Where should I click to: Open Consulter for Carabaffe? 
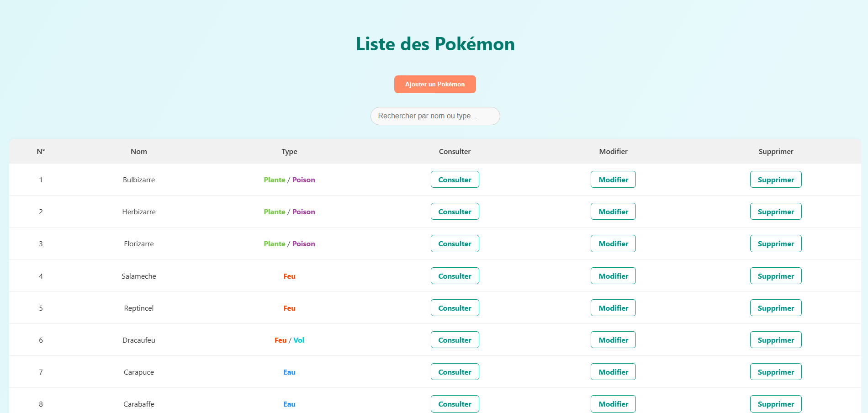[455, 404]
